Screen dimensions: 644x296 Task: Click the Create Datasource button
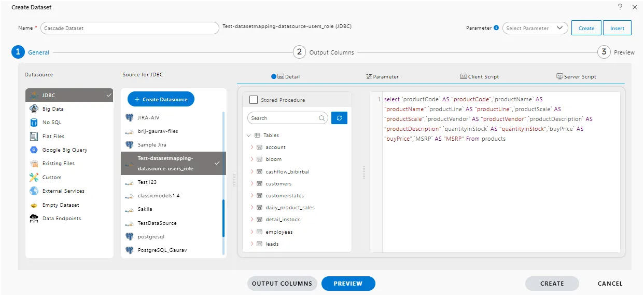[161, 99]
